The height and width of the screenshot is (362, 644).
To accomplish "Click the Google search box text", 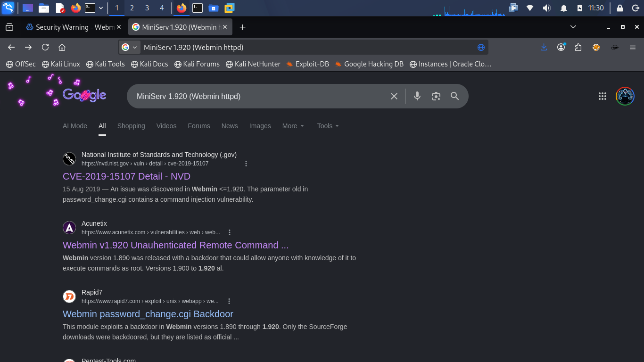I will (189, 96).
